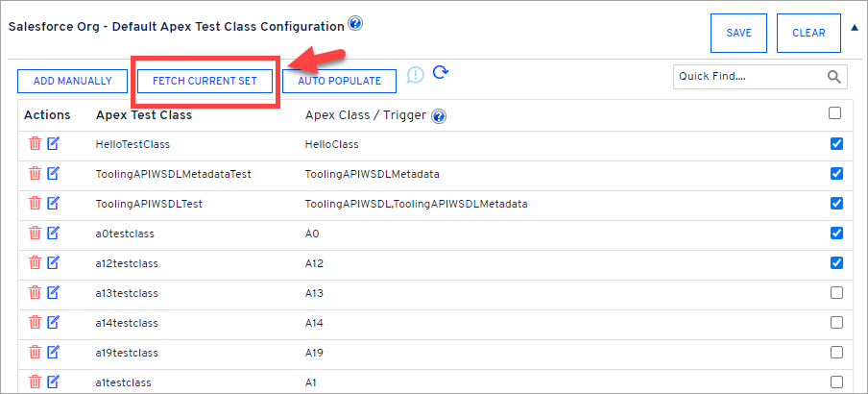The image size is (868, 394).
Task: Click the Auto Populate button
Action: pyautogui.click(x=340, y=81)
